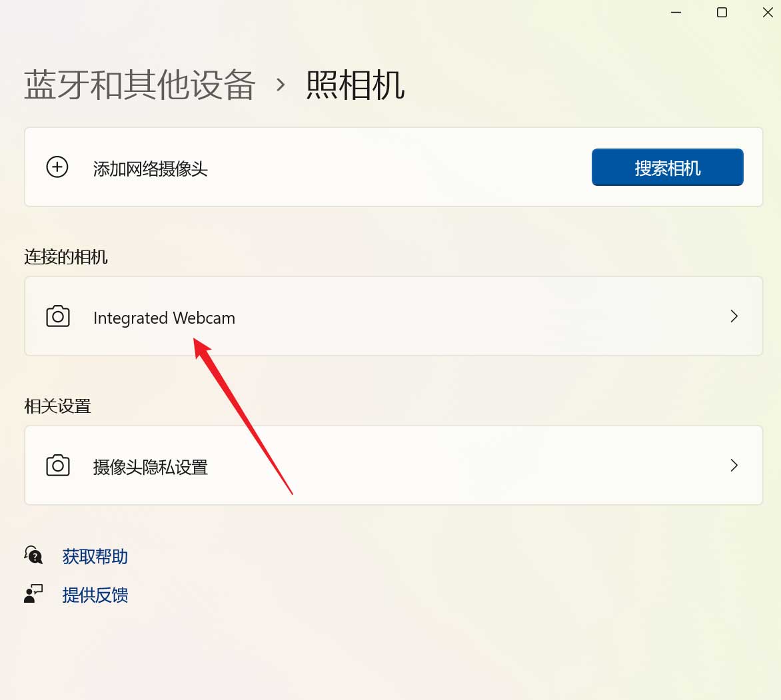This screenshot has height=700, width=781.
Task: Click the help icon beside 获取帮助
Action: (x=33, y=555)
